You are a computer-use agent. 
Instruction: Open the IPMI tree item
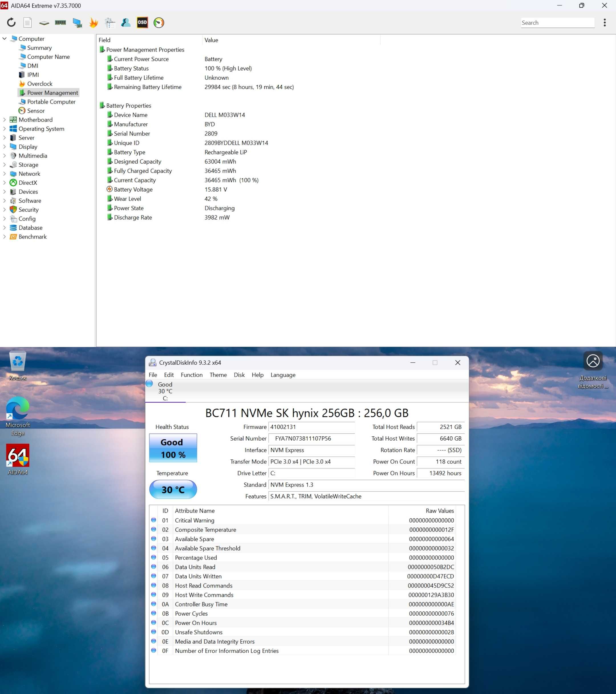(29, 75)
